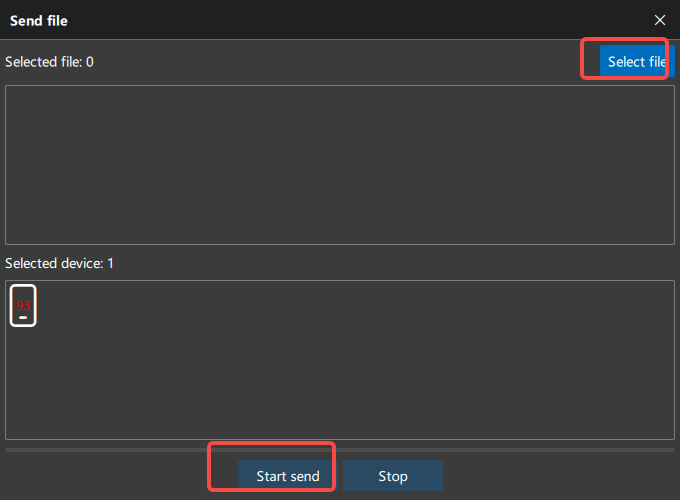Click the Start send button below progress bar

288,476
